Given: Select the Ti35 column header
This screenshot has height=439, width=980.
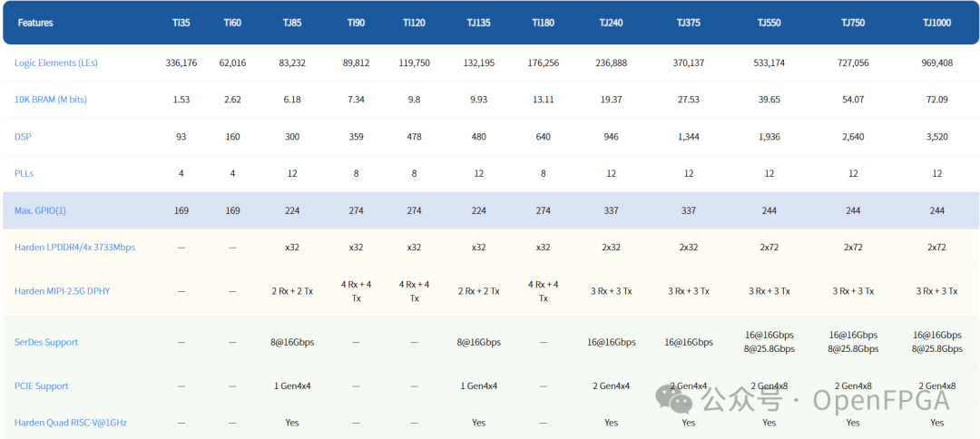Looking at the screenshot, I should point(181,23).
